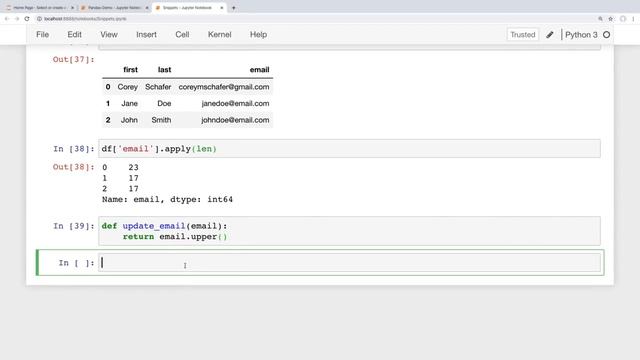
Task: Go back in browser history
Action: (x=7, y=19)
